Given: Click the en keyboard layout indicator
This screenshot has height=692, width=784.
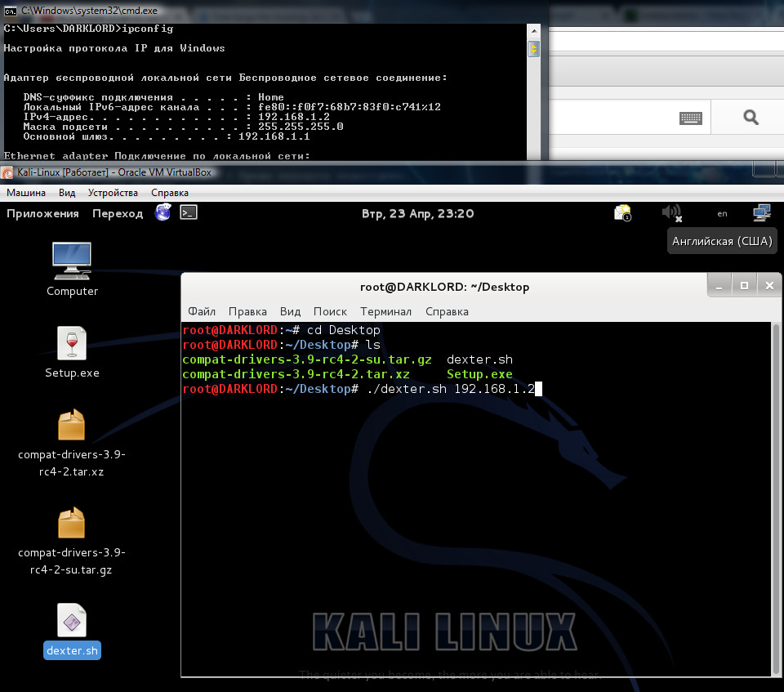Looking at the screenshot, I should click(722, 214).
